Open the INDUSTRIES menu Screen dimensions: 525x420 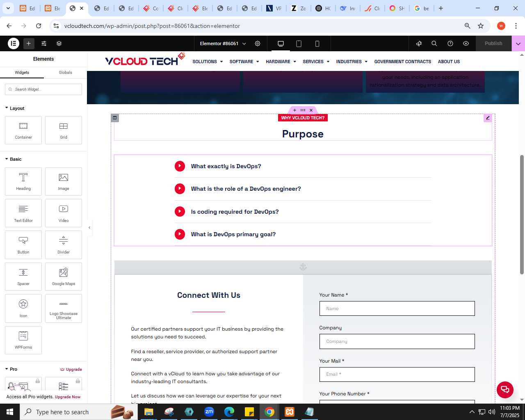352,62
